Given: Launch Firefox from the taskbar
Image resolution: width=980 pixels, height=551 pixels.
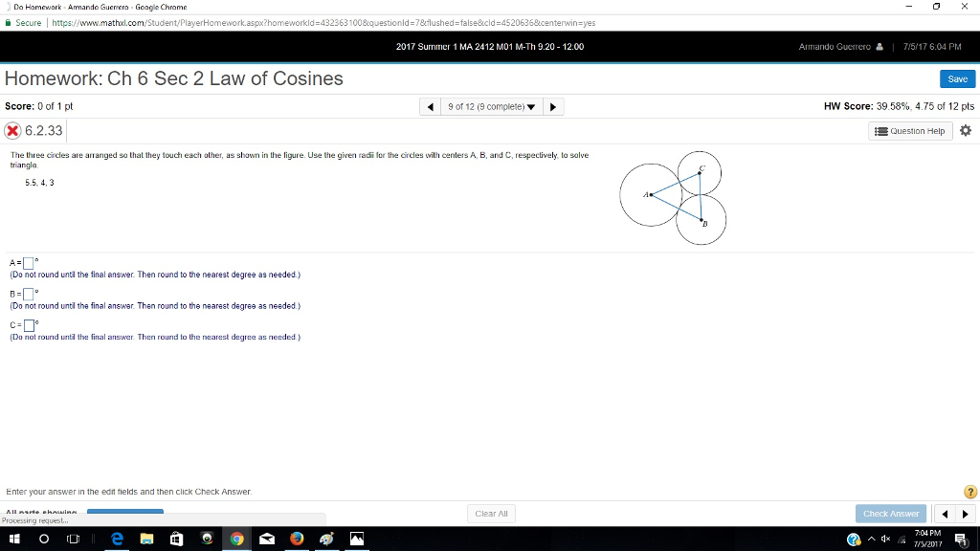Looking at the screenshot, I should point(297,539).
